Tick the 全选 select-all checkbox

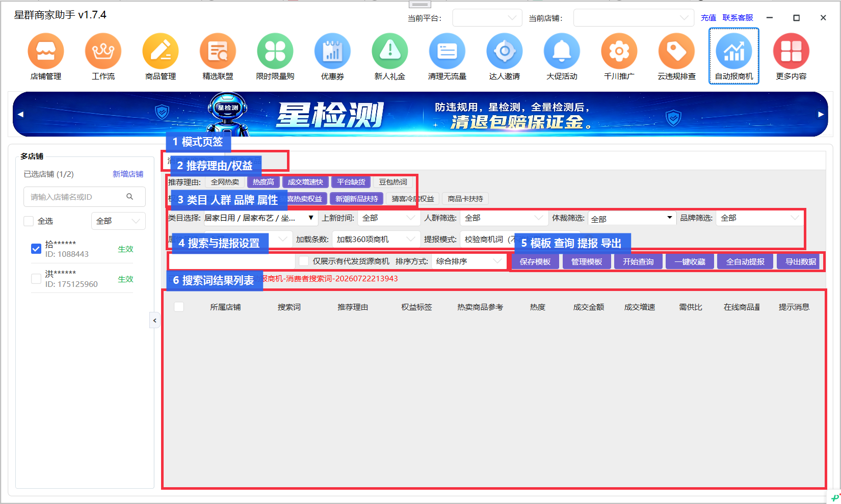point(29,221)
